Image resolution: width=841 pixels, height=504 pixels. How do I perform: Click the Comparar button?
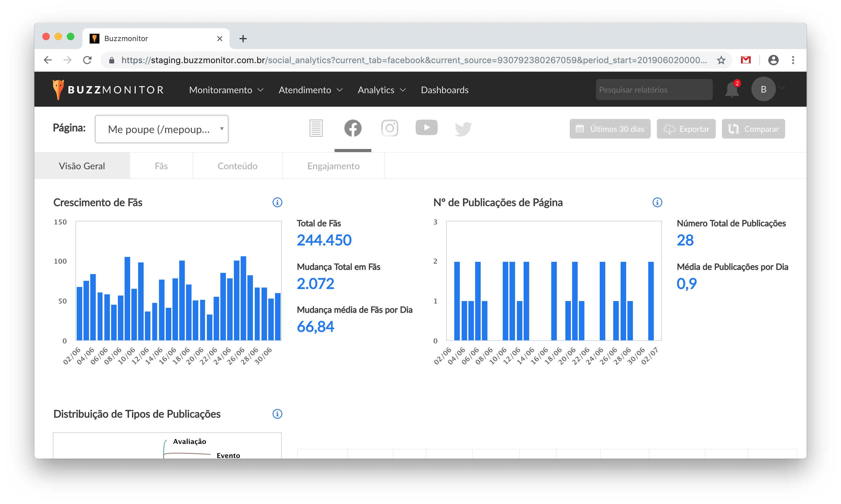753,129
